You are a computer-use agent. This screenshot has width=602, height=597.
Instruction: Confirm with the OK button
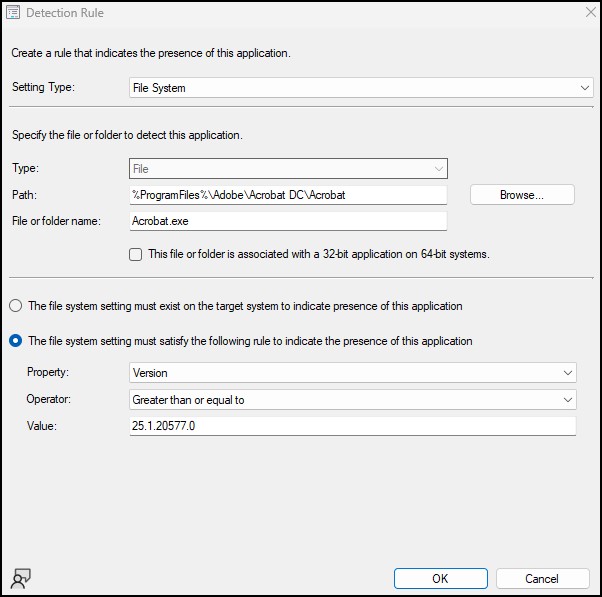441,579
